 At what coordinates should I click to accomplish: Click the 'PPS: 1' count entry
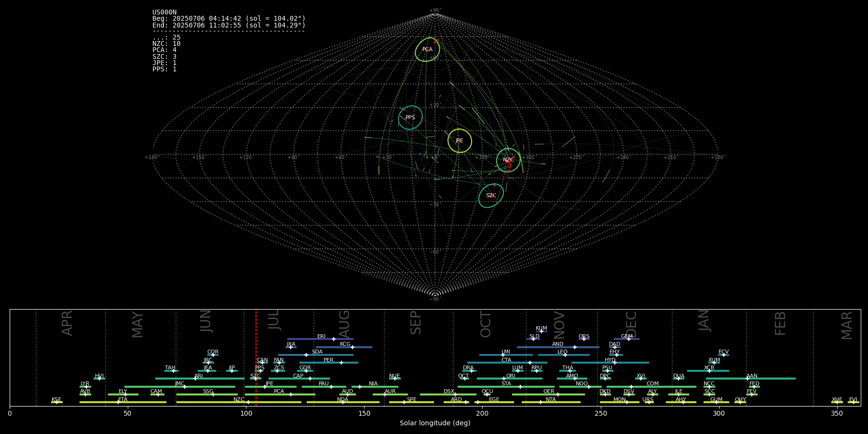[x=164, y=69]
